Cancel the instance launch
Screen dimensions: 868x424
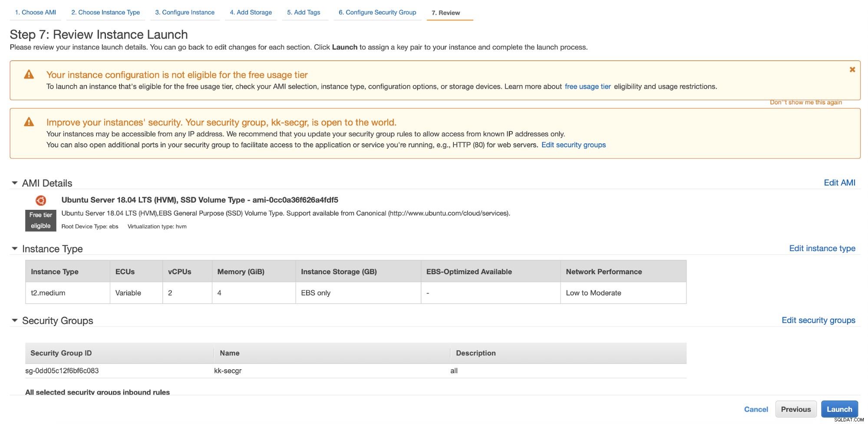tap(756, 409)
